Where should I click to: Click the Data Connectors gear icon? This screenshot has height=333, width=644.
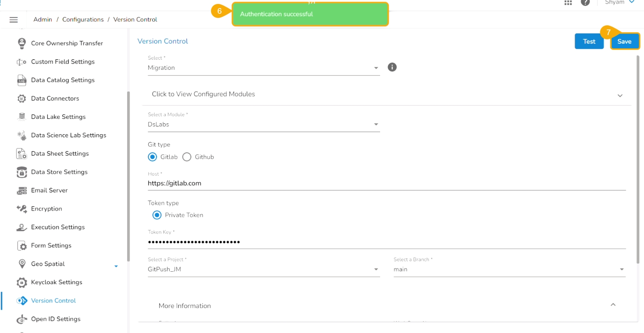(22, 99)
